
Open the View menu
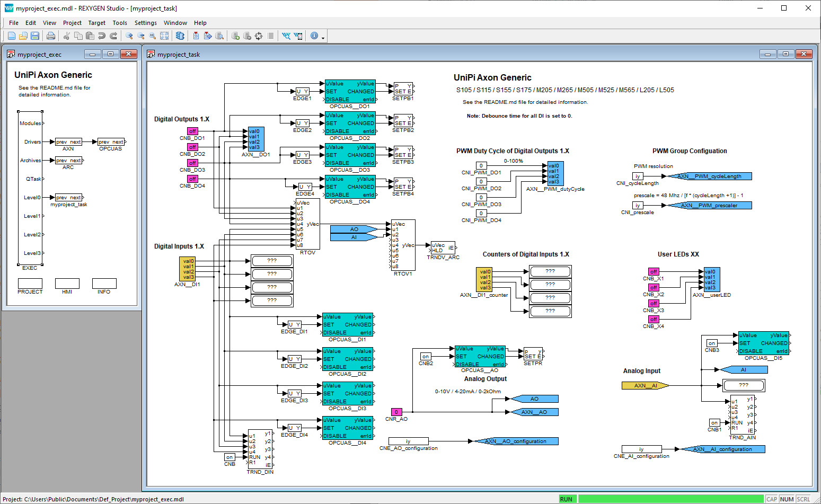click(x=50, y=23)
